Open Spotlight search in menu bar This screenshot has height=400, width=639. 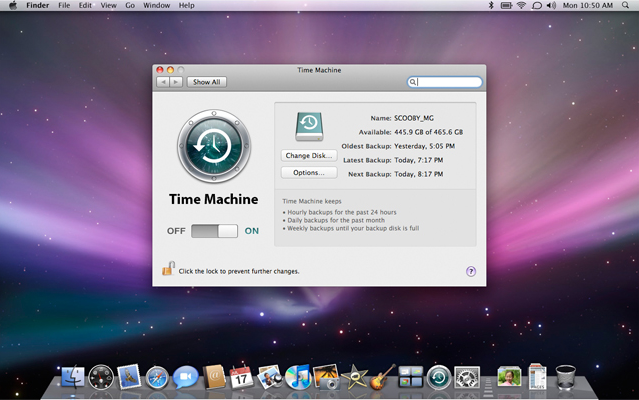tap(625, 5)
